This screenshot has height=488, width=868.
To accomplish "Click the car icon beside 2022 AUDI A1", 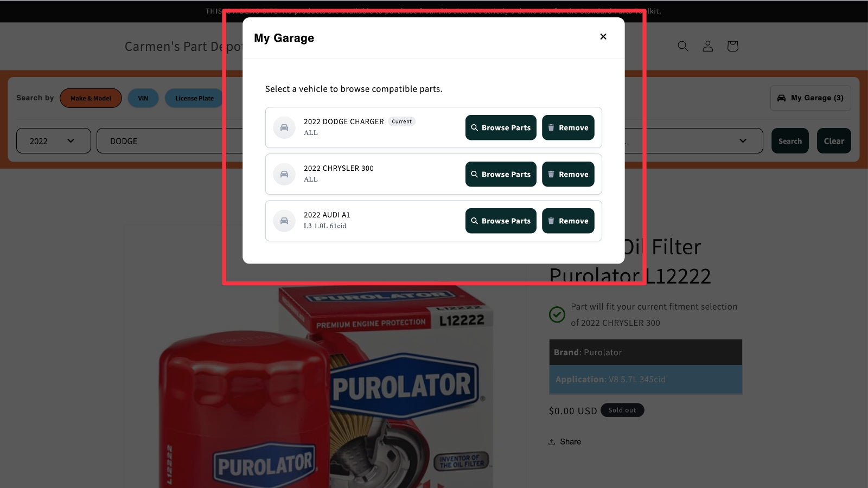I will [284, 221].
